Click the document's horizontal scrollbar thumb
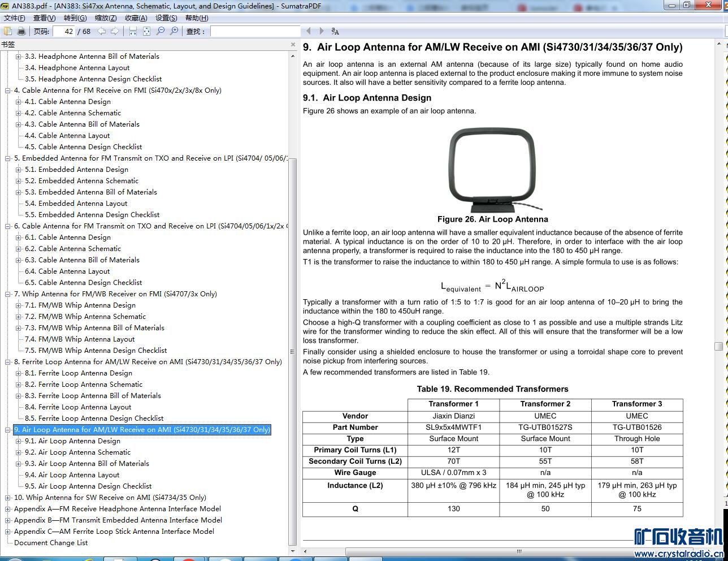Screen dimensions: 728x561 [518, 551]
